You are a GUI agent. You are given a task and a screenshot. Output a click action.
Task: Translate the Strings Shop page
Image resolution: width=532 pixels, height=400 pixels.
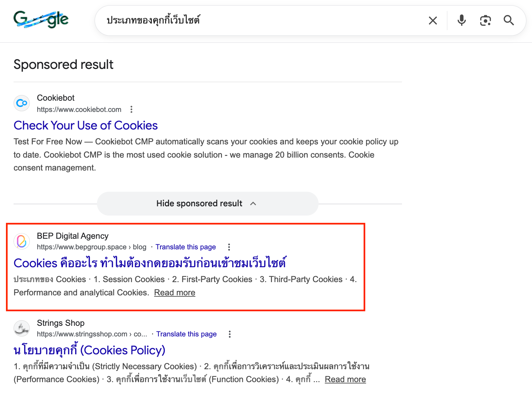click(x=186, y=334)
